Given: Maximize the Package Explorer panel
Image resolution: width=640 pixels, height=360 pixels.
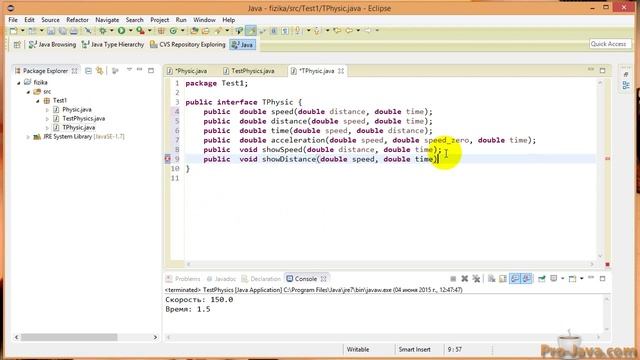Looking at the screenshot, I should click(x=151, y=70).
